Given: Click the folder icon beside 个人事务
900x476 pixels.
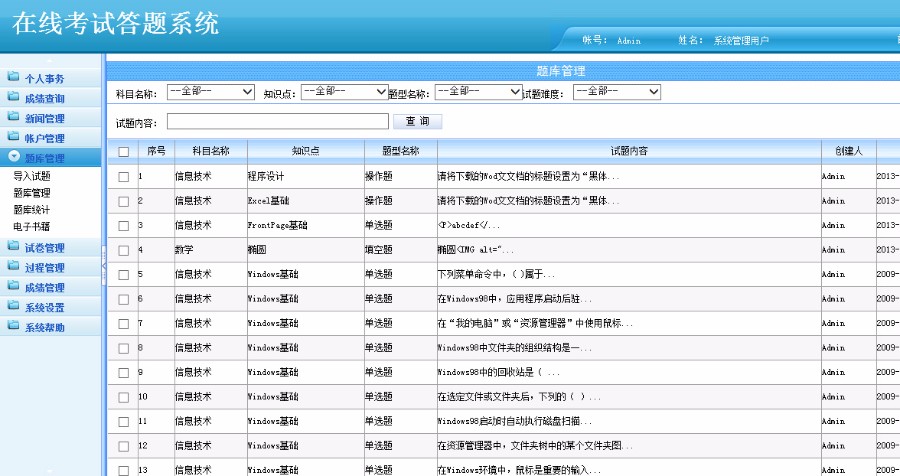Looking at the screenshot, I should click(14, 78).
